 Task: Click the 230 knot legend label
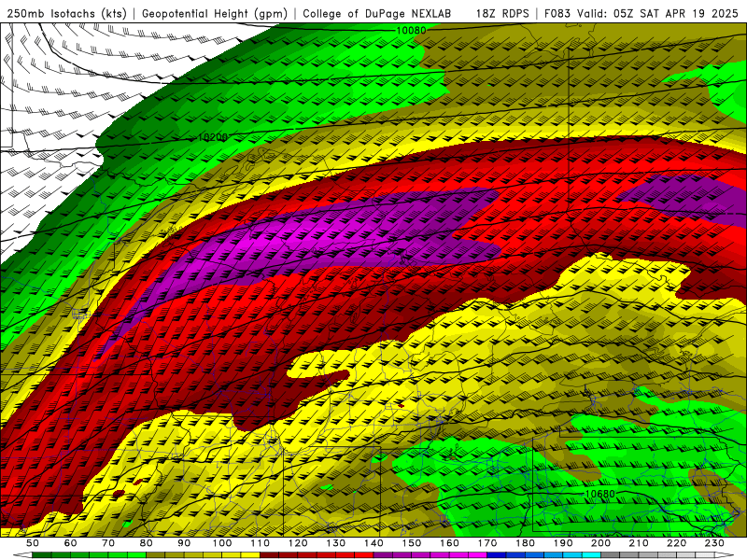[714, 543]
